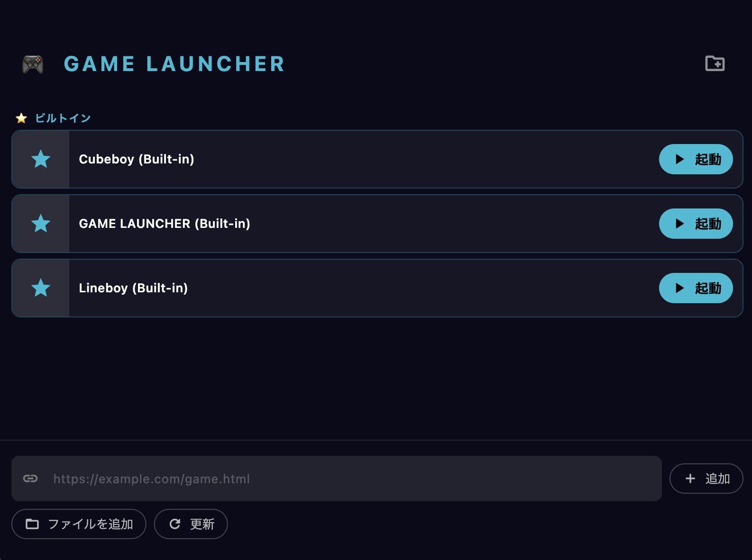The image size is (752, 560).
Task: Launch Cubeboy with its 起動 button
Action: pos(696,159)
